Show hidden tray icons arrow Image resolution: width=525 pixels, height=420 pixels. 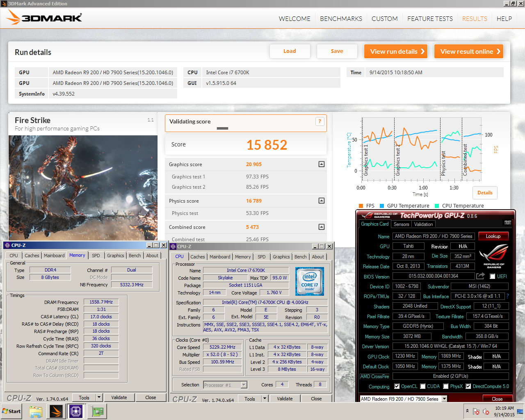click(467, 411)
